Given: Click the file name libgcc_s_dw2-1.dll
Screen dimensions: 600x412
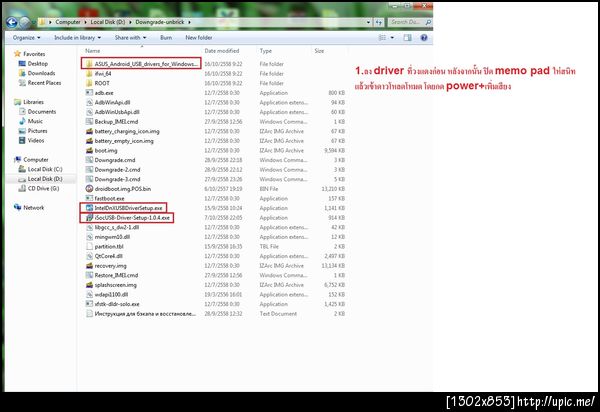Looking at the screenshot, I should click(x=117, y=227).
